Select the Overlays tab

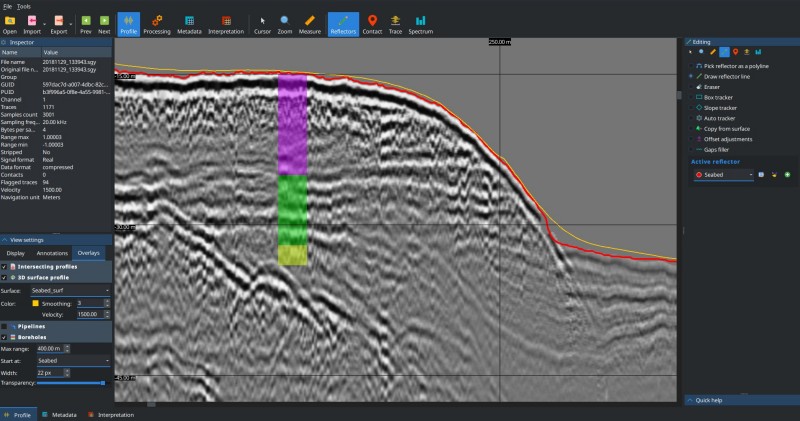point(88,253)
